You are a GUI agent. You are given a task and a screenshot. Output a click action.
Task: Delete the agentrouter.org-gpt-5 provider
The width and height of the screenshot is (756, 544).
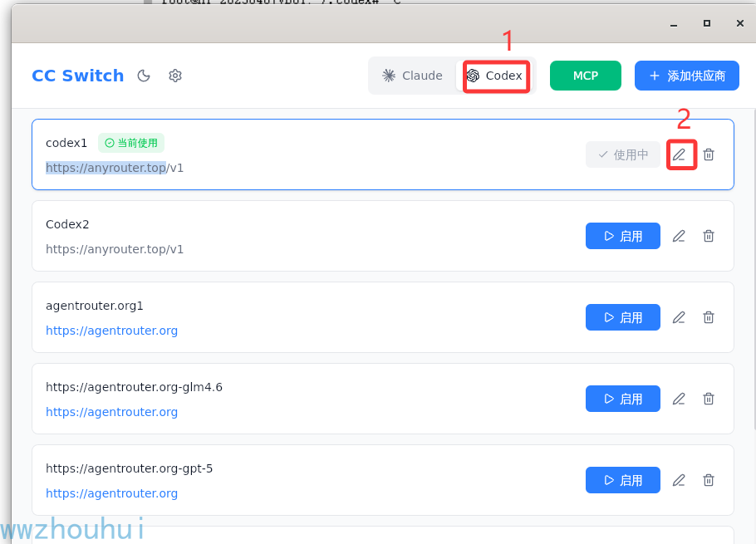709,480
